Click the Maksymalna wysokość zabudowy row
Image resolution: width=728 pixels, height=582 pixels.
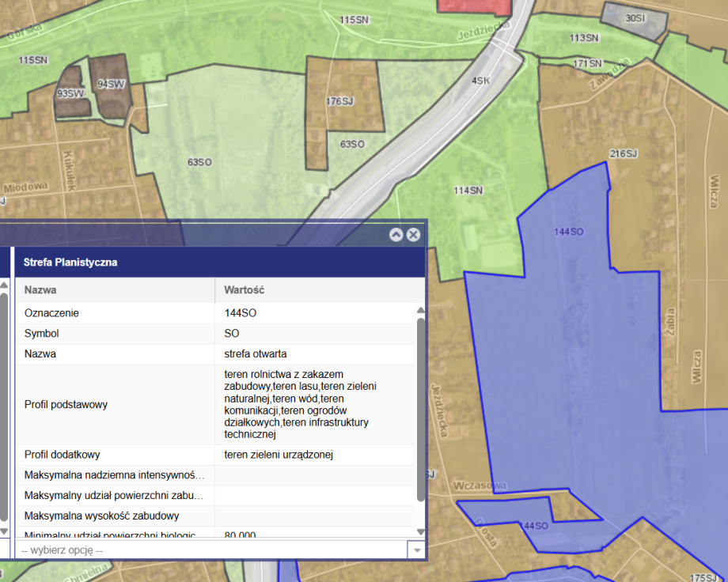[x=215, y=516]
